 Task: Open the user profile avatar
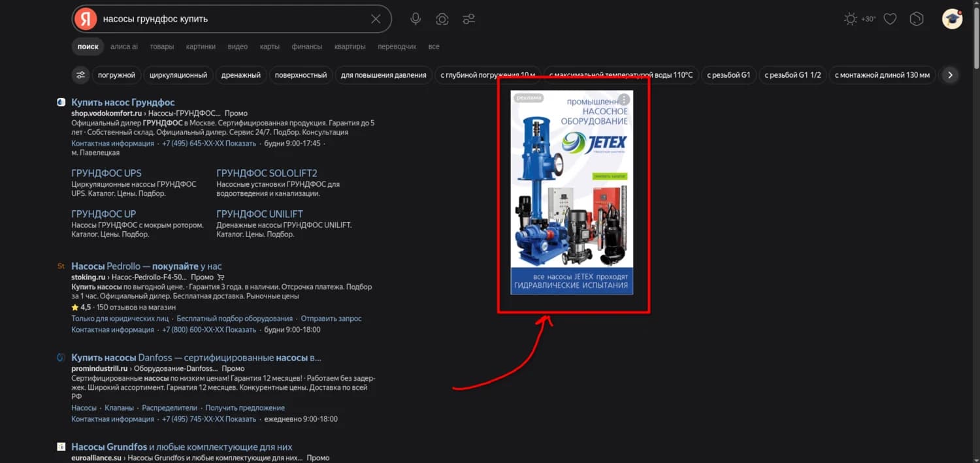tap(952, 19)
